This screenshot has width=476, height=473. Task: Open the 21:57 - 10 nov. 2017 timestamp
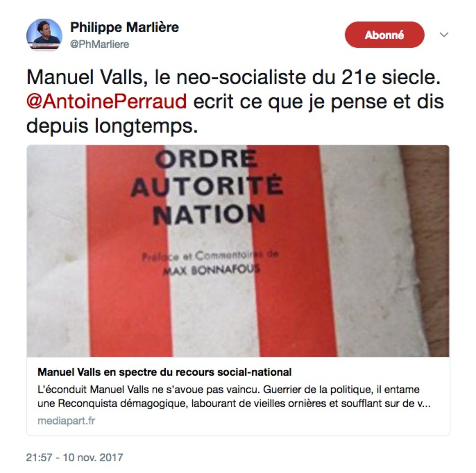pyautogui.click(x=74, y=457)
